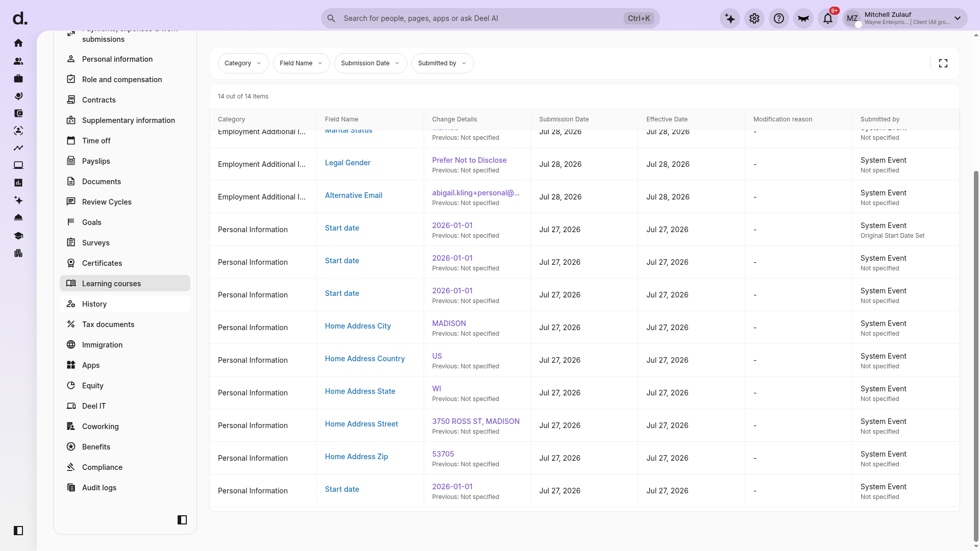Click the graduation cap icon in left rail
Viewport: 980px width, 551px height.
(x=18, y=236)
